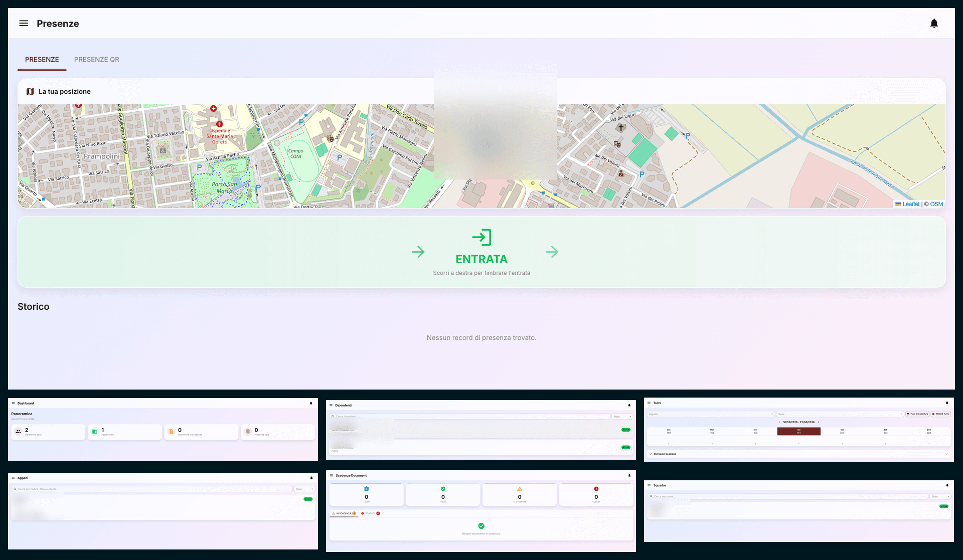Click the Ospedale Santa Maria Goretti map marker
Screen dimensions: 963x560
tap(219, 124)
